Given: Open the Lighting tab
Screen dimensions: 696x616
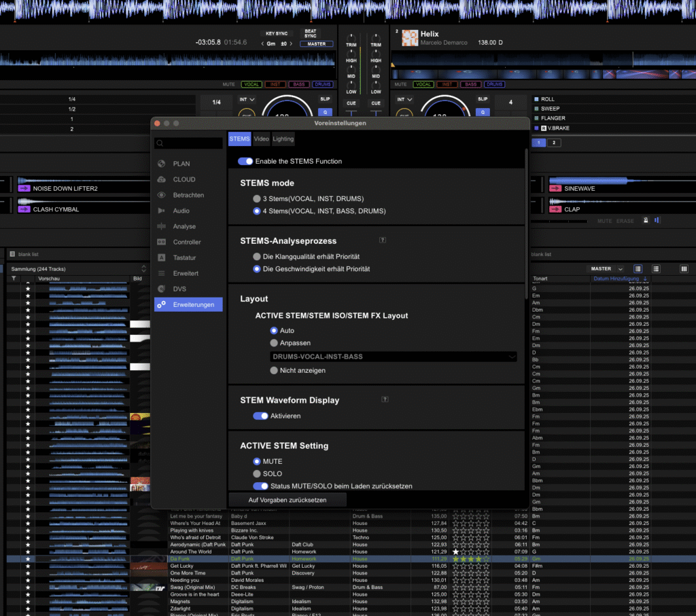Looking at the screenshot, I should [x=283, y=139].
